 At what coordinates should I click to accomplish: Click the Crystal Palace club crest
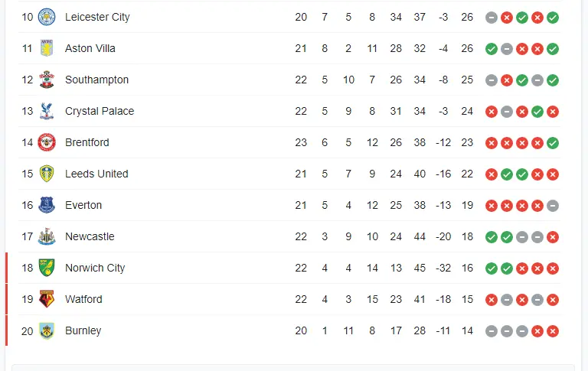[x=47, y=111]
